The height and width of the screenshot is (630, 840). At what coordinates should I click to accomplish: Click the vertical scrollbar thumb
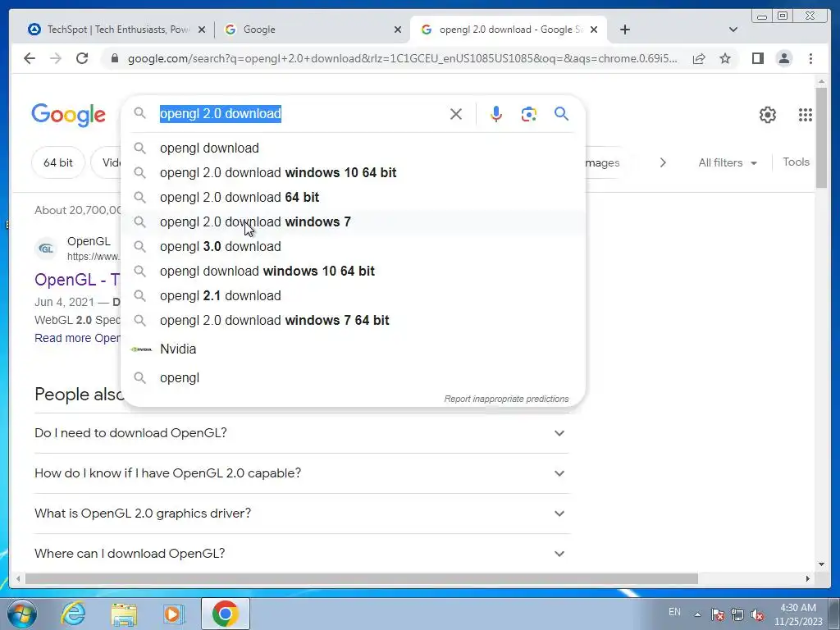pyautogui.click(x=821, y=138)
